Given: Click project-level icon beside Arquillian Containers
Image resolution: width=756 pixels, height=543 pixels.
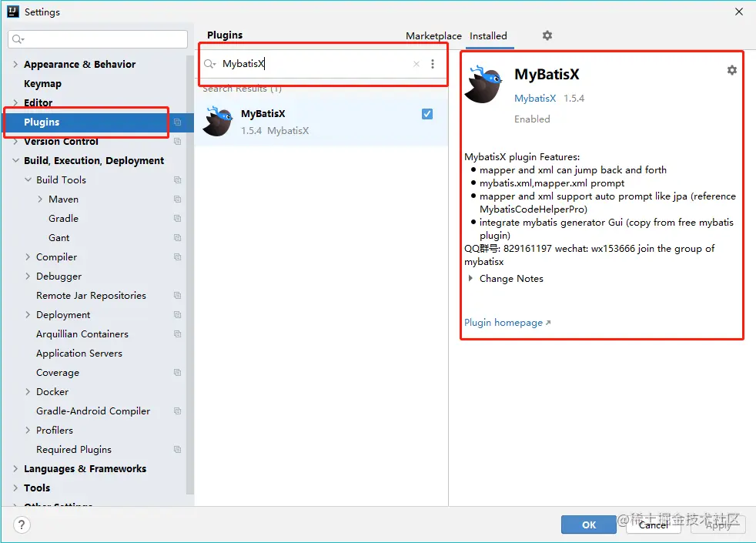Looking at the screenshot, I should [x=177, y=334].
